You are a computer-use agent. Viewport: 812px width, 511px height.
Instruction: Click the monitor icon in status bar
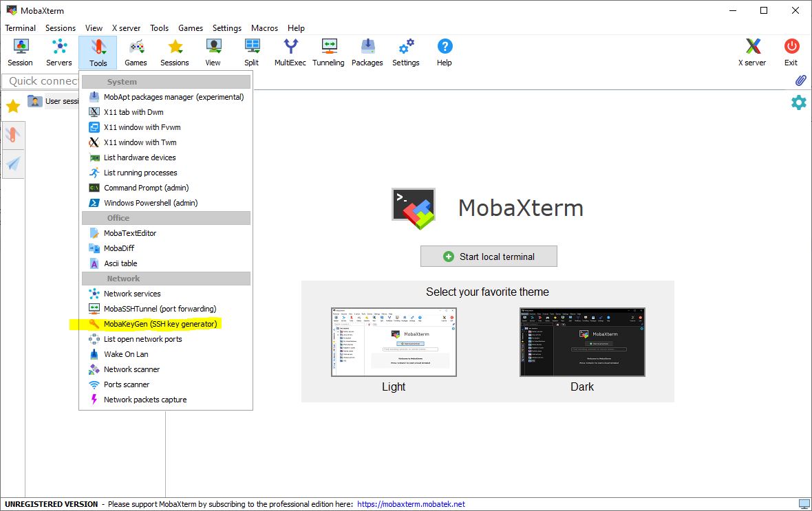pos(804,503)
